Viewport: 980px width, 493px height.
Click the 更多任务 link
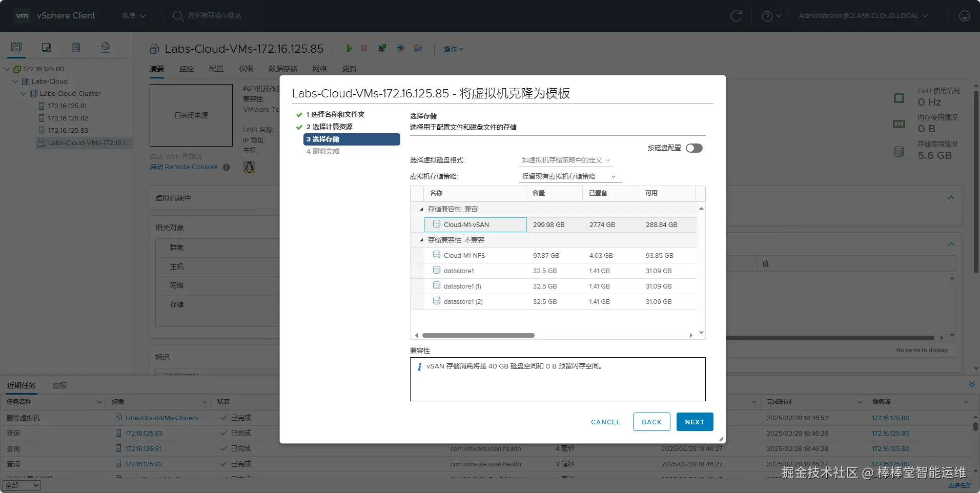pos(960,485)
